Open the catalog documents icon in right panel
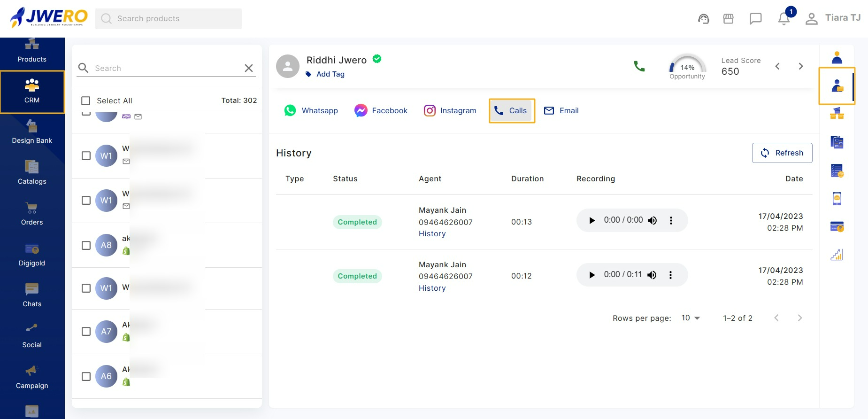 pos(837,142)
